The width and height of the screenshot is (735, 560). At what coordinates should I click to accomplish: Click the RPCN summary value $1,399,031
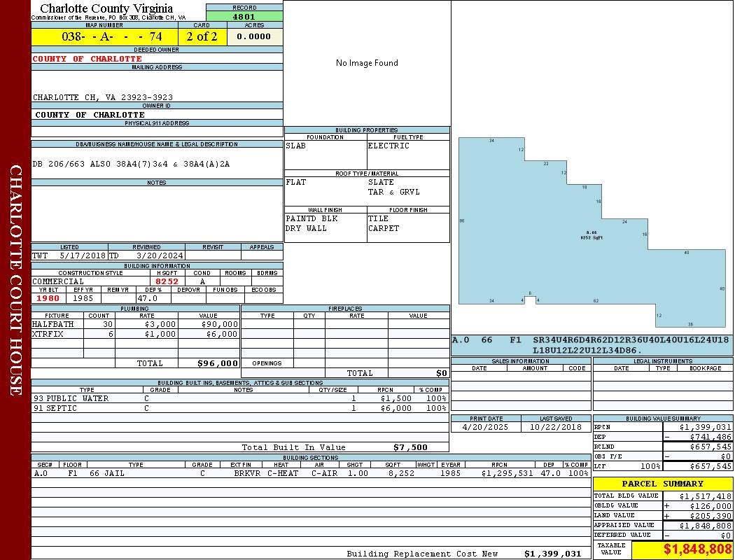pos(705,428)
